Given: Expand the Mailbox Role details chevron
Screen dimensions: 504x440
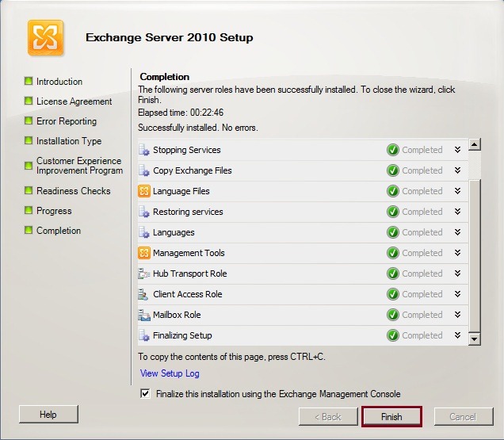Looking at the screenshot, I should 457,315.
